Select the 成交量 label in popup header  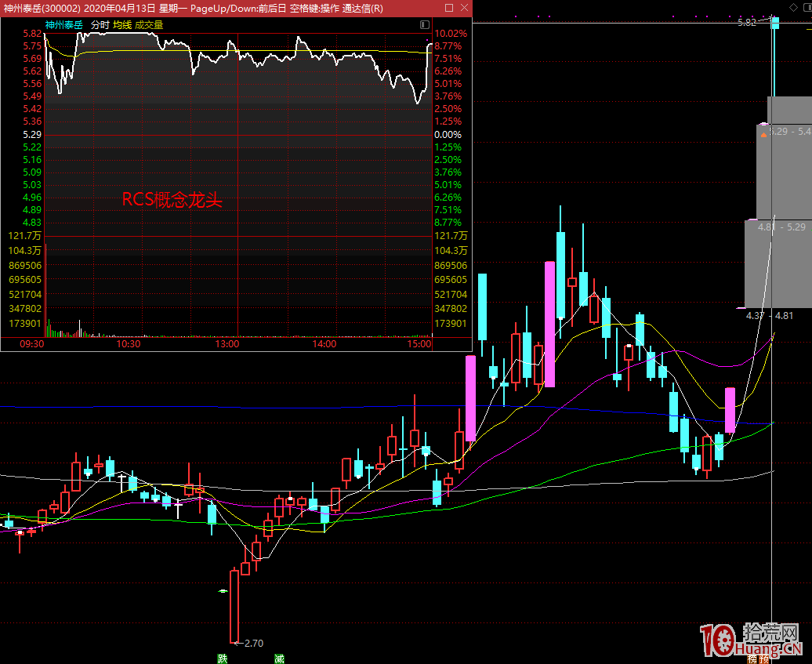coord(149,25)
